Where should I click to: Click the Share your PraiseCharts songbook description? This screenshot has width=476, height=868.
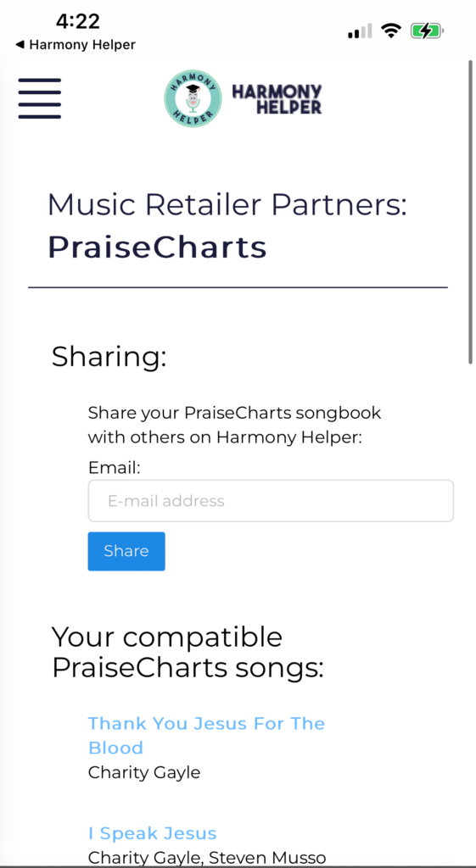235,426
